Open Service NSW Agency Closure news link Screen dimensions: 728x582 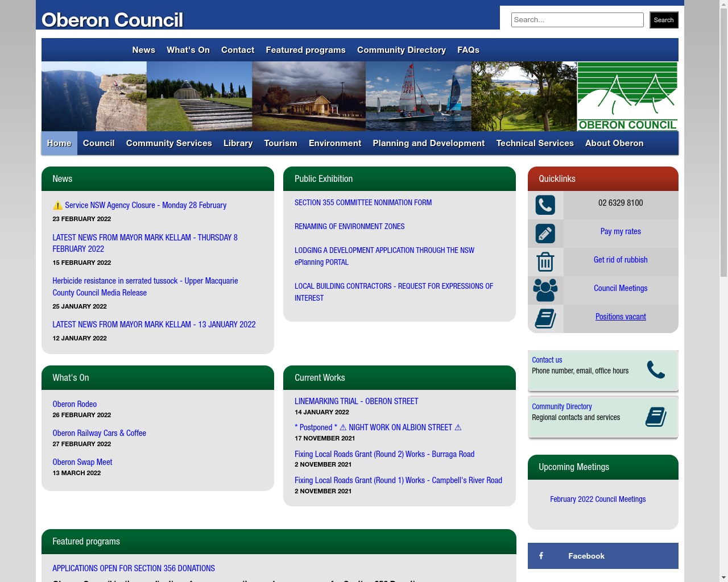point(146,205)
